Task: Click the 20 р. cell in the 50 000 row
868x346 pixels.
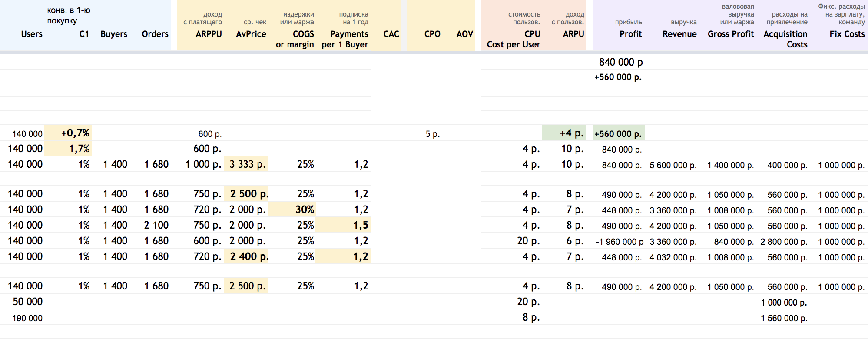Action: pos(528,302)
